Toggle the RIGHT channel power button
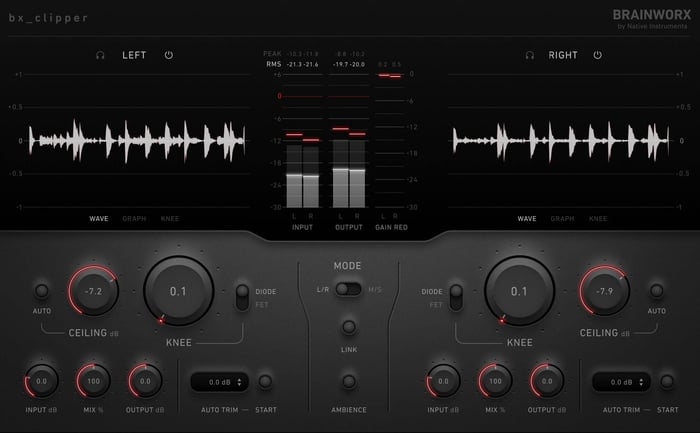The width and height of the screenshot is (700, 433). 598,55
